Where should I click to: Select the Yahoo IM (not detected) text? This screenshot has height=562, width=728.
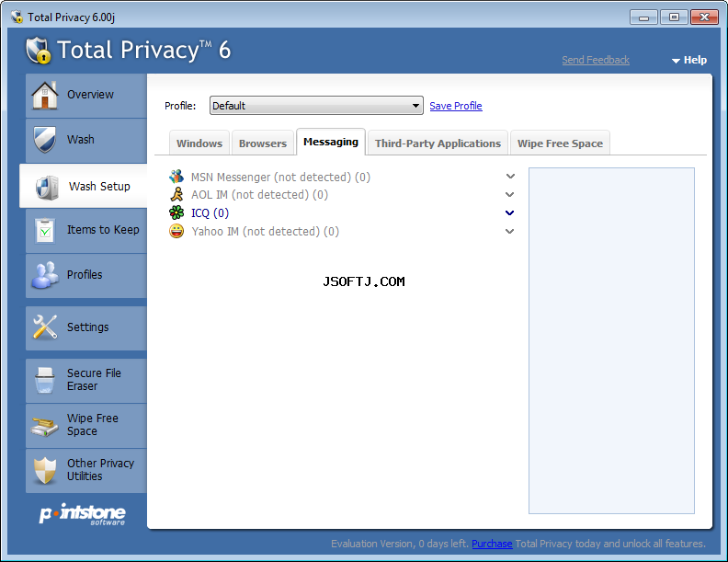(x=265, y=231)
